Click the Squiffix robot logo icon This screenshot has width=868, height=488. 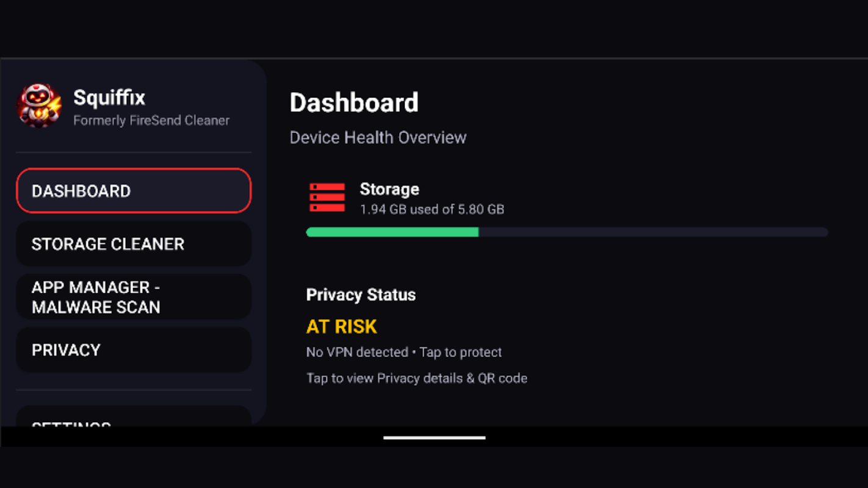tap(39, 106)
